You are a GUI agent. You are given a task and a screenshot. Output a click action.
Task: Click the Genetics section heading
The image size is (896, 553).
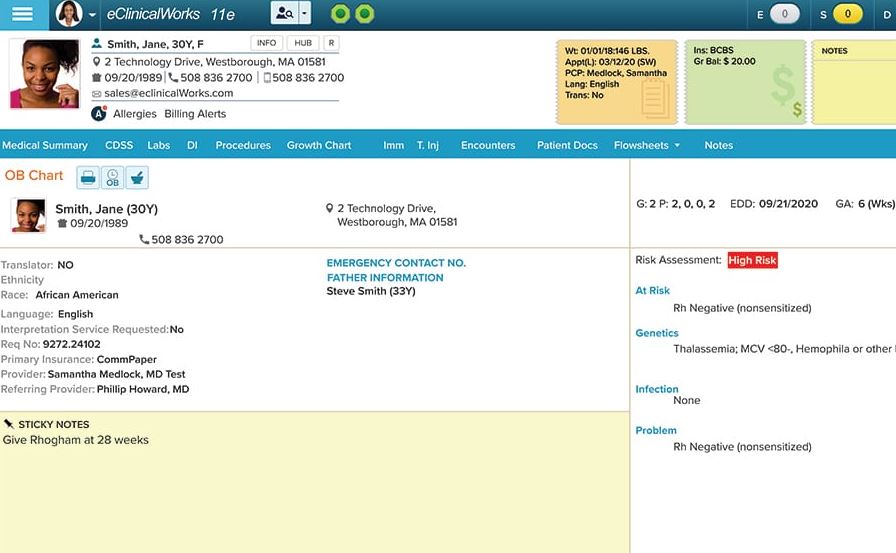click(657, 333)
